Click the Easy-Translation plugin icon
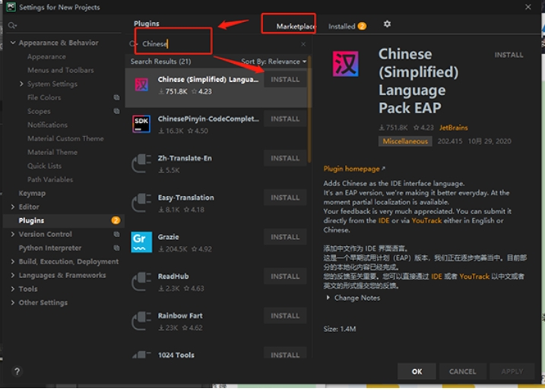The height and width of the screenshot is (392, 545). 141,203
